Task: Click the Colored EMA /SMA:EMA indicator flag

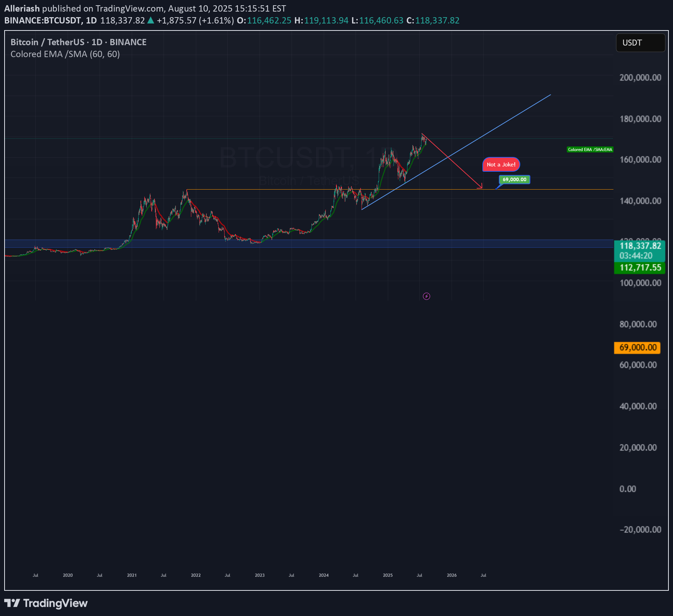Action: tap(590, 149)
